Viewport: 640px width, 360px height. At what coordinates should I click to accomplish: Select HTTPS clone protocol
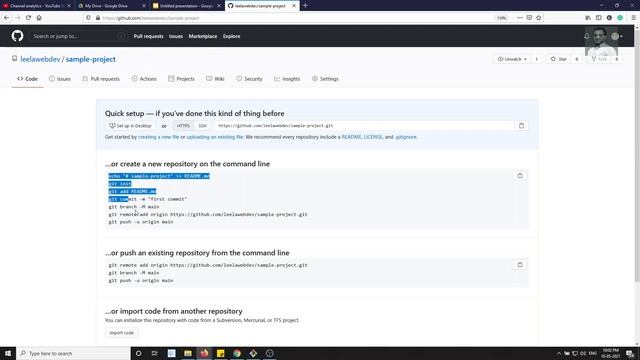(x=183, y=126)
